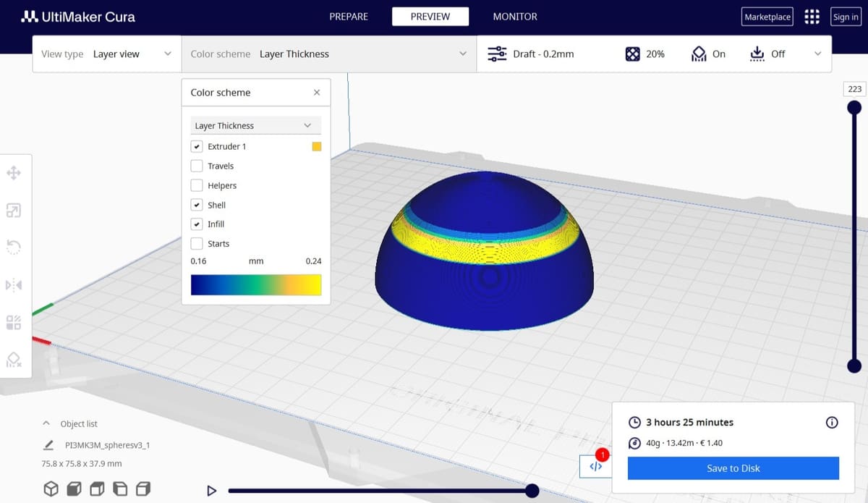Click the 3 hours 25 minutes estimate
The image size is (868, 503).
[x=689, y=423]
